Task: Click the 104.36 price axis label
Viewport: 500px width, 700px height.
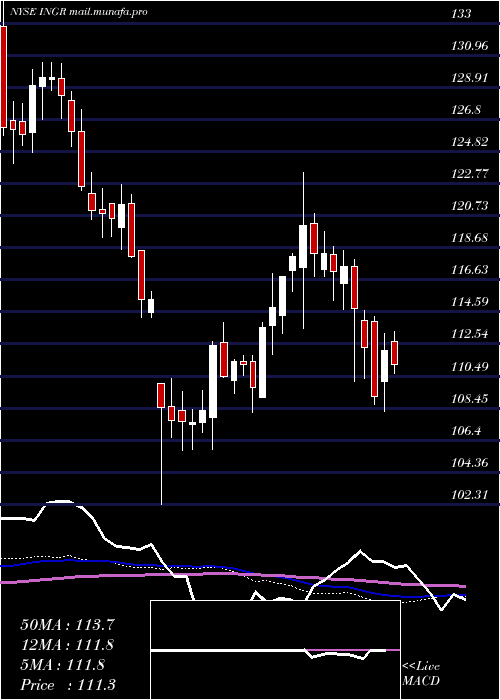Action: coord(470,463)
